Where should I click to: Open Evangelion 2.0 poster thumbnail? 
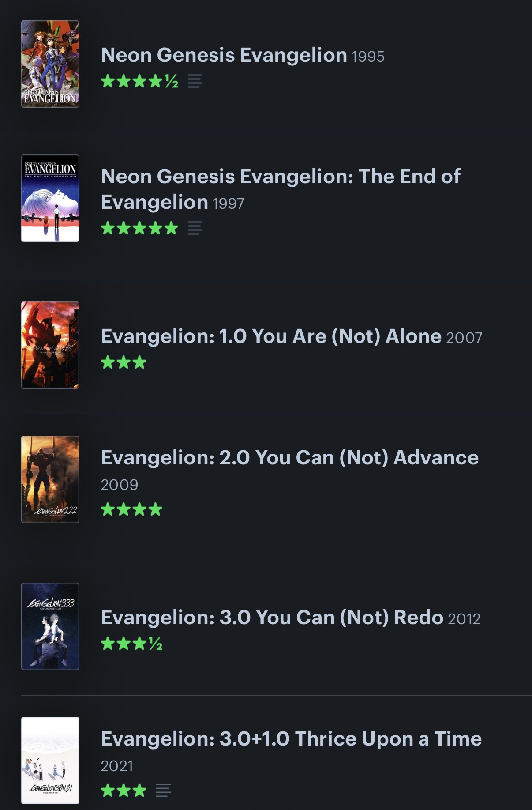(x=50, y=479)
